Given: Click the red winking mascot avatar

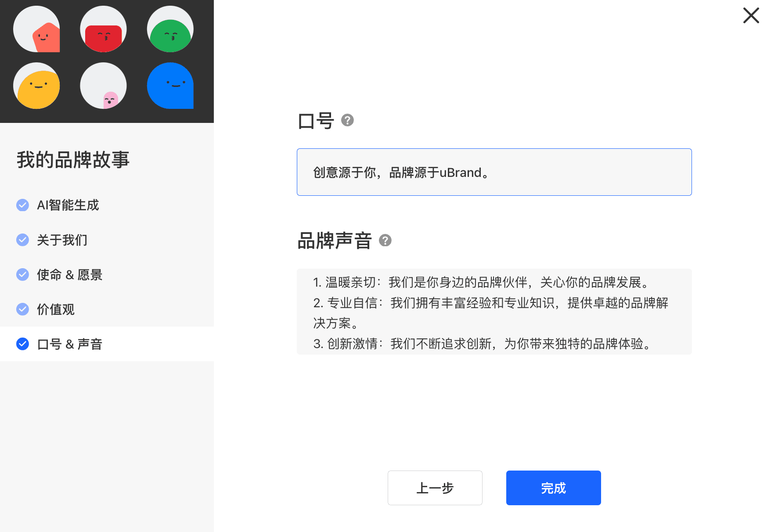Looking at the screenshot, I should pyautogui.click(x=103, y=29).
